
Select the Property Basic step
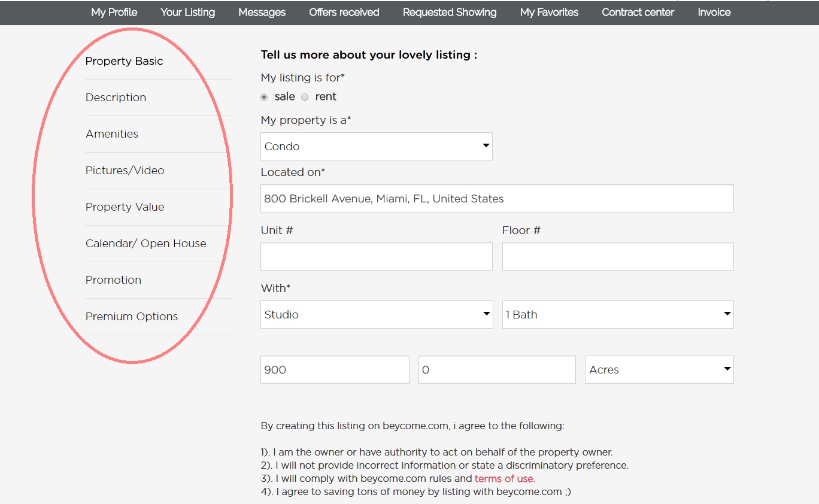click(125, 61)
